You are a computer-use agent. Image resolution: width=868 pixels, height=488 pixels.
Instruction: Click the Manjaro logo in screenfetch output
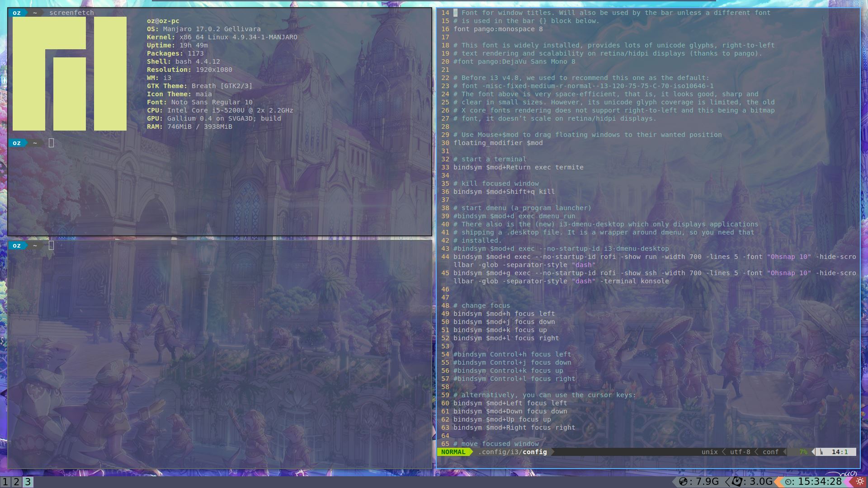pyautogui.click(x=69, y=74)
